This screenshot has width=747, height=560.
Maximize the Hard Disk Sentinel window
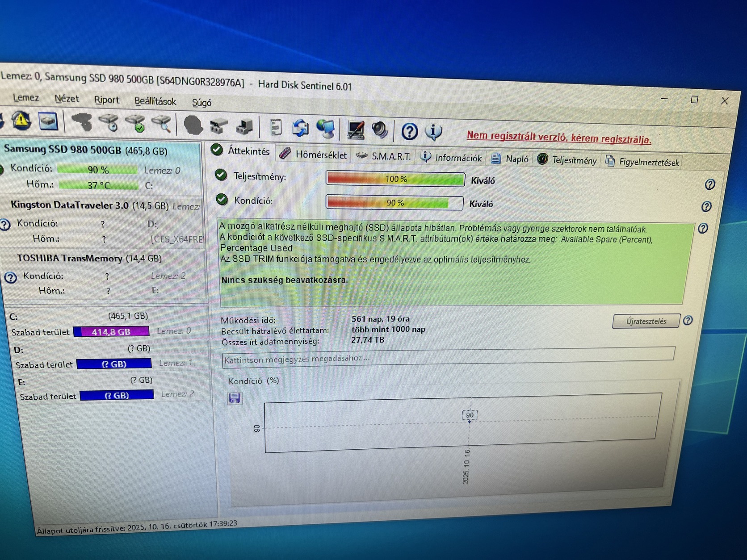click(694, 100)
